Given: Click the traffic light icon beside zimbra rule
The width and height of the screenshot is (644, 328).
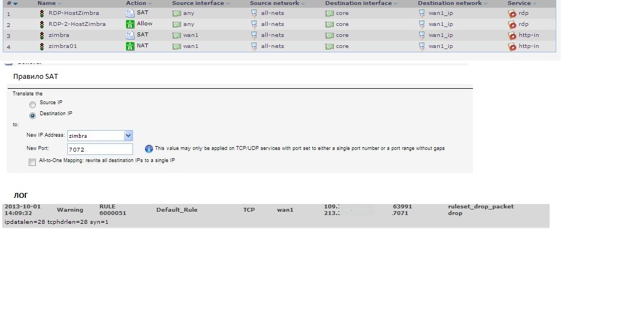Looking at the screenshot, I should click(x=41, y=35).
